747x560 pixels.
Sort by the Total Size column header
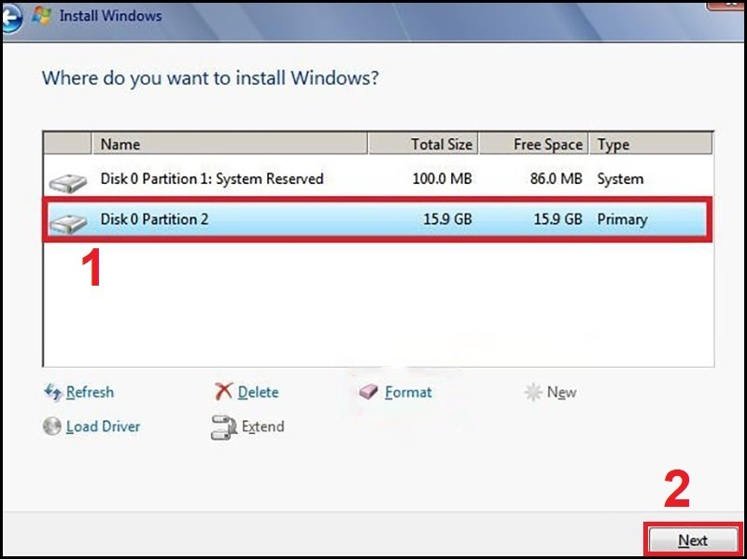[x=423, y=144]
